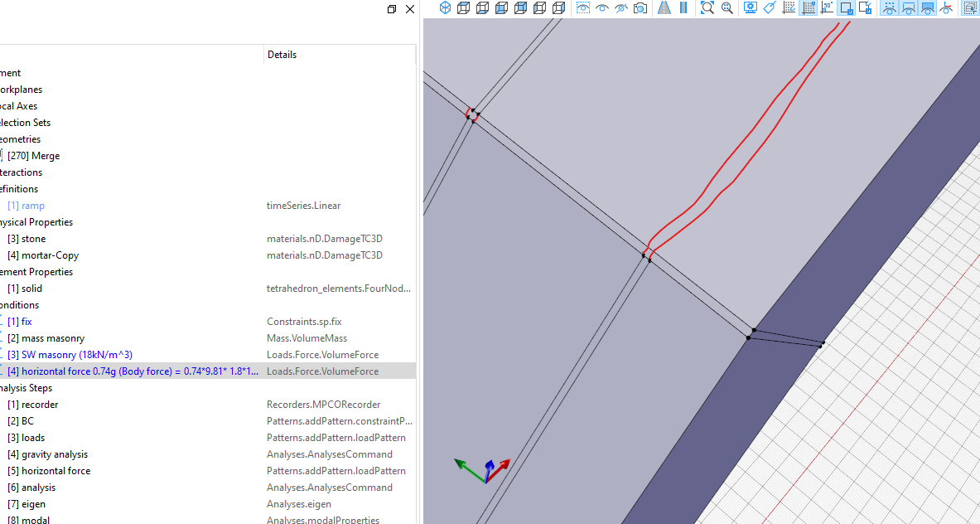Viewport: 980px width, 524px height.
Task: Select the [3] loads analysis step
Action: [27, 437]
